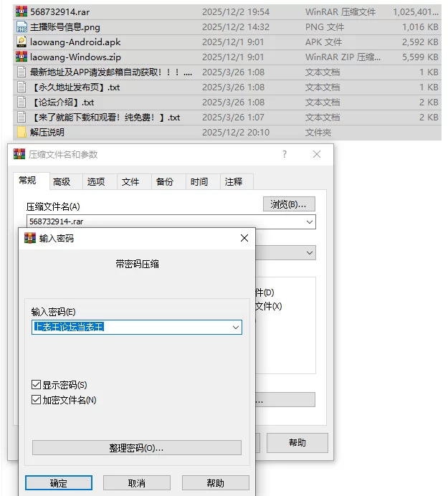Click the 浏览(B)... button

coord(289,204)
